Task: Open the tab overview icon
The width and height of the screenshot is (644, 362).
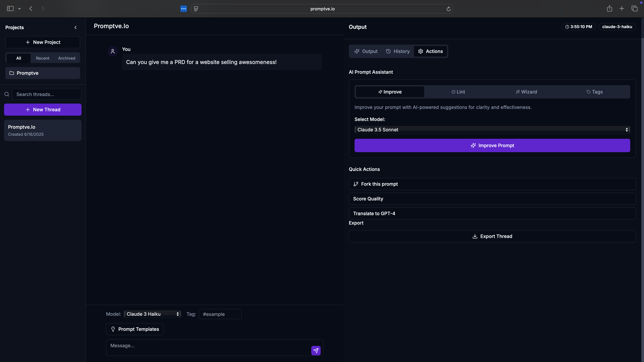Action: [x=634, y=9]
